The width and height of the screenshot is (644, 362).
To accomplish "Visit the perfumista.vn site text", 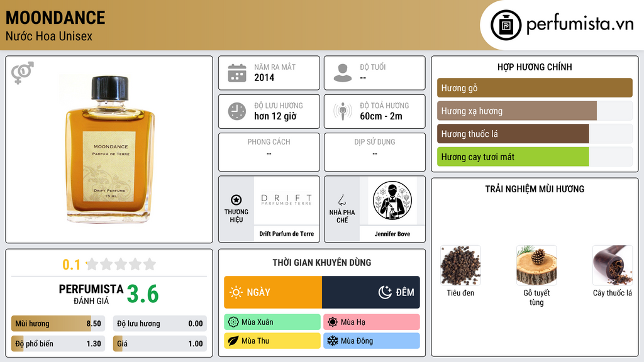I will pos(580,24).
